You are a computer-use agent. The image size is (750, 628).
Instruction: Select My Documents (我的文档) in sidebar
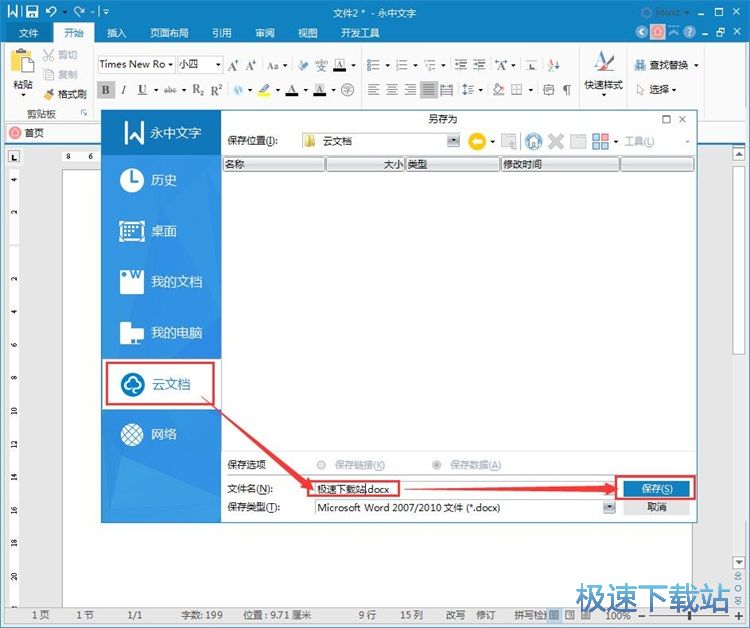point(161,282)
